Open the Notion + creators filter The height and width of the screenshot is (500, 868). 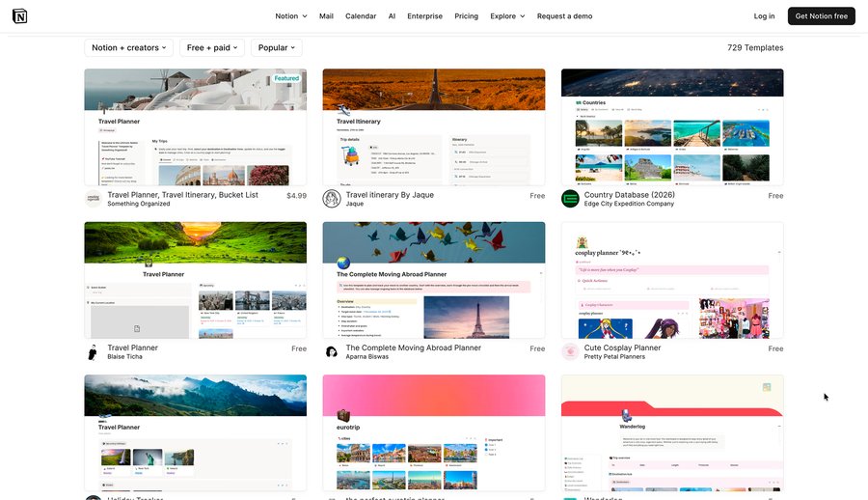pyautogui.click(x=129, y=47)
